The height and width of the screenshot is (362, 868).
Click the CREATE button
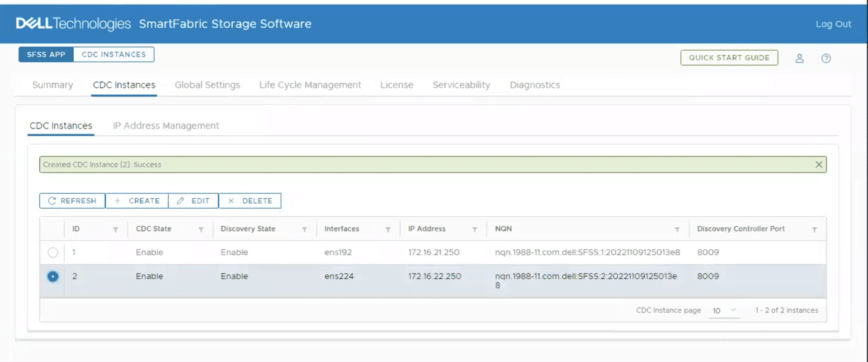click(x=137, y=201)
